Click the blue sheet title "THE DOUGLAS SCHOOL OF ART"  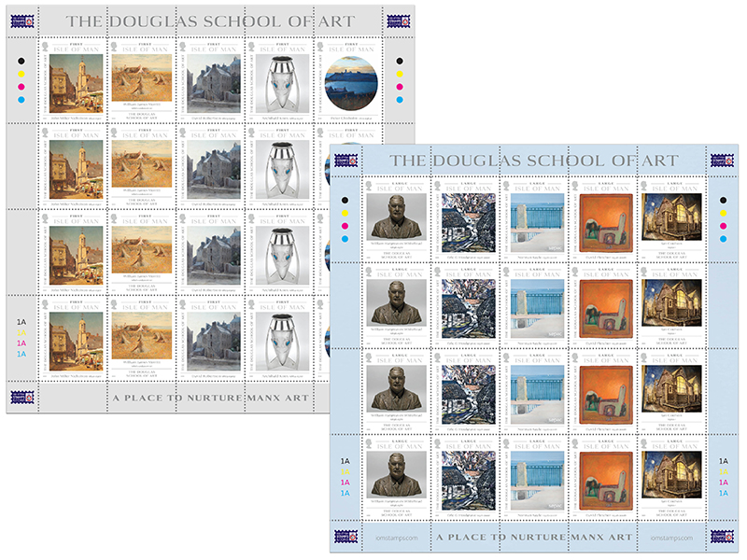pos(534,161)
